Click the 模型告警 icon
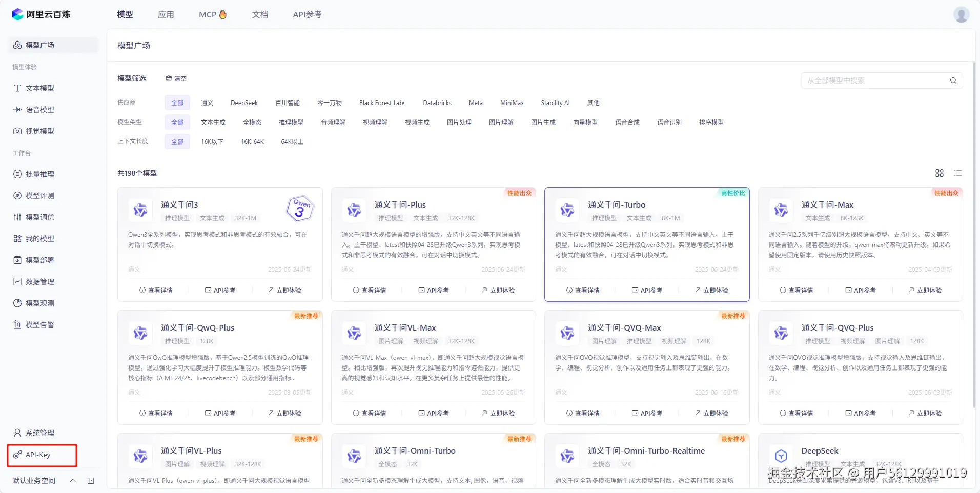Screen dimensions: 980x493 pos(17,325)
